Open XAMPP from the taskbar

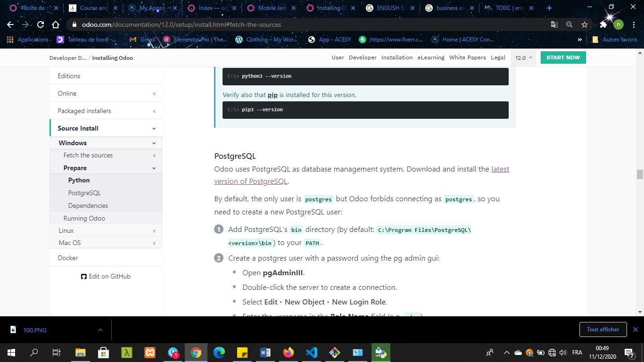point(150,352)
